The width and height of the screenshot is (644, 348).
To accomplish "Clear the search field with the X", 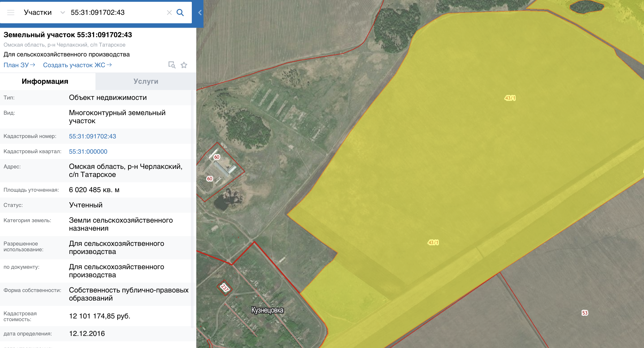I will [169, 13].
